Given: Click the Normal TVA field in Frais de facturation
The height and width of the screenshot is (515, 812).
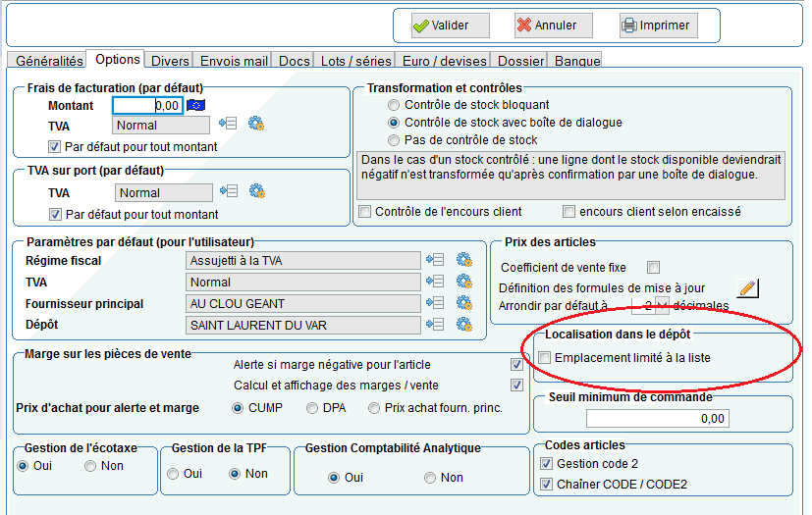Looking at the screenshot, I should (x=161, y=126).
